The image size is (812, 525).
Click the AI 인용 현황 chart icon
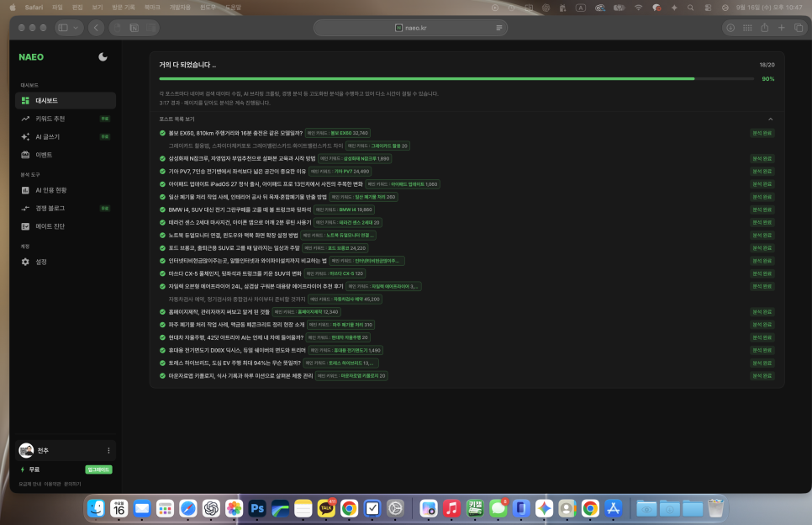(x=25, y=190)
